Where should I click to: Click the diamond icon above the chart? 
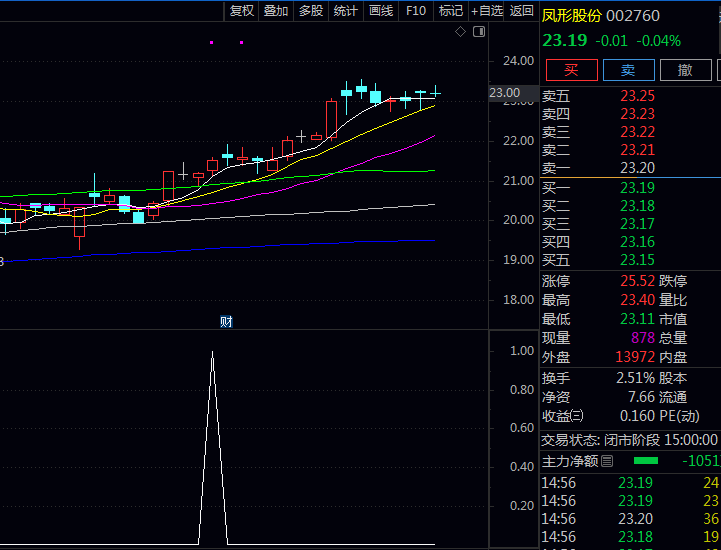point(460,32)
